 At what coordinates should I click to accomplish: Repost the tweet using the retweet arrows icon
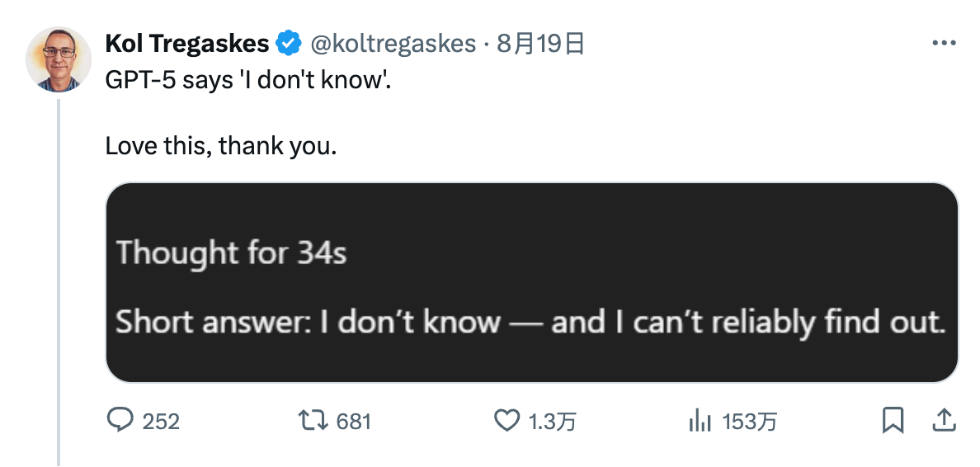point(313,421)
